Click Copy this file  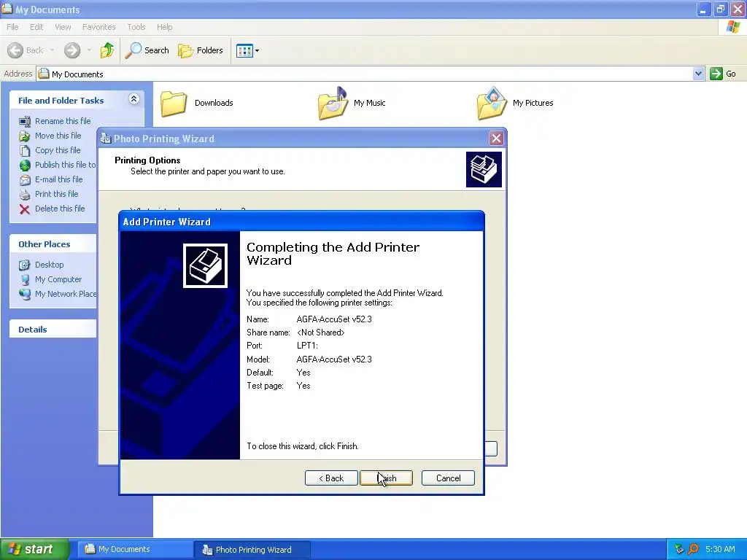coord(58,150)
